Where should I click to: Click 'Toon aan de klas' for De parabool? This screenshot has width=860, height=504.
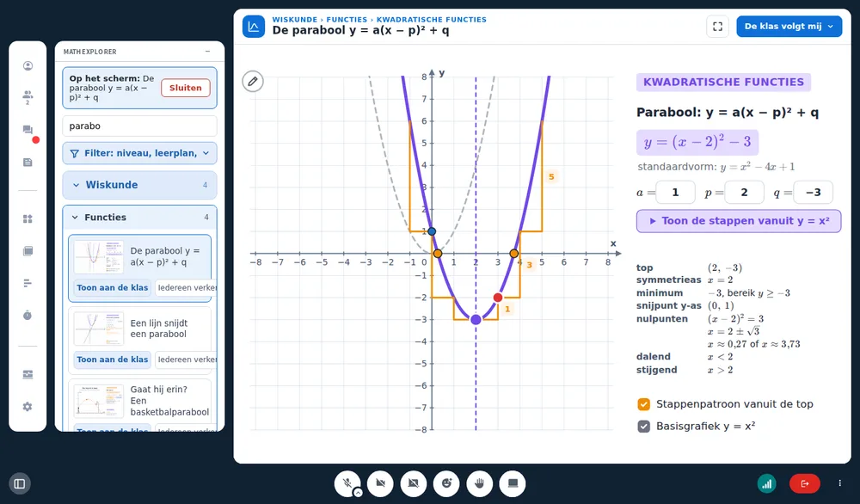tap(113, 287)
